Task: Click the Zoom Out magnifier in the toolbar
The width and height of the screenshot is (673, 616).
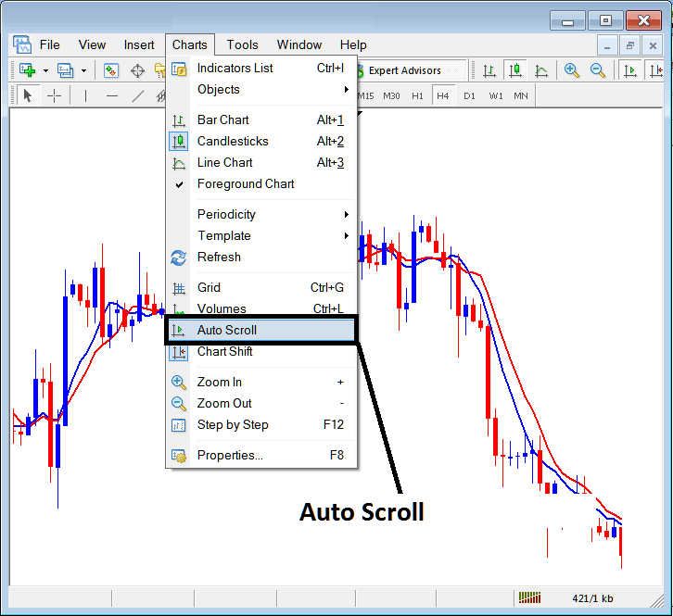Action: point(598,70)
